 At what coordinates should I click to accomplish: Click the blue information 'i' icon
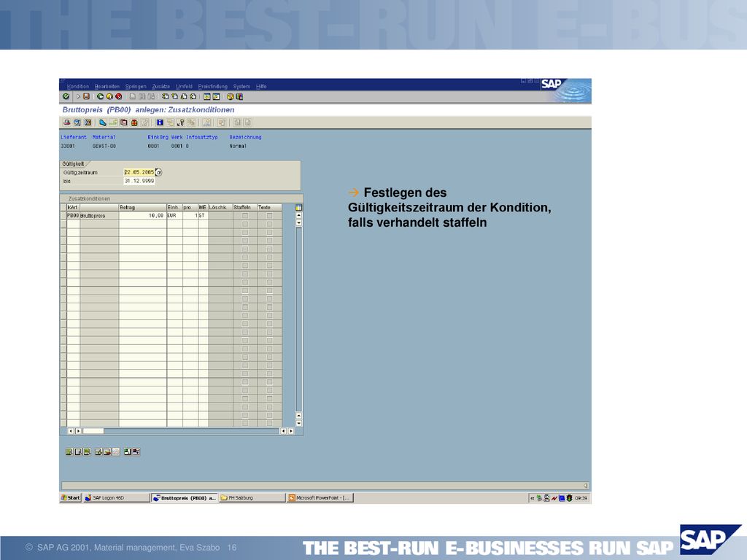(160, 122)
